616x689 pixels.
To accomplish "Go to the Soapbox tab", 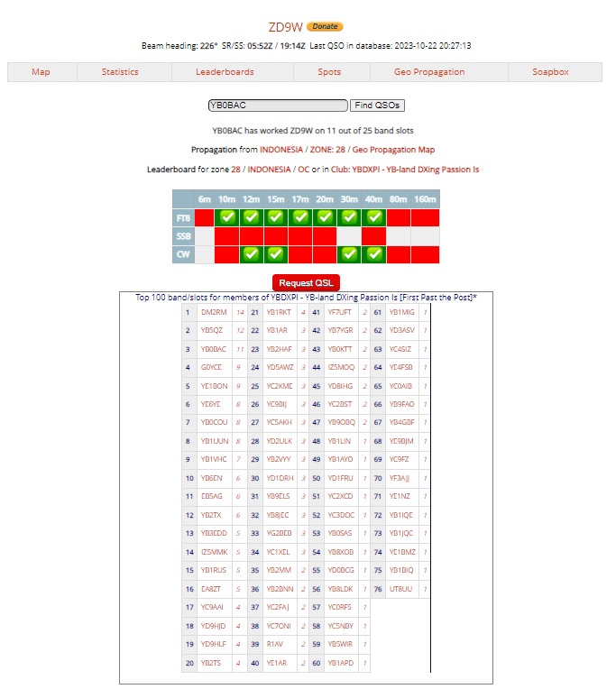I will click(x=550, y=72).
